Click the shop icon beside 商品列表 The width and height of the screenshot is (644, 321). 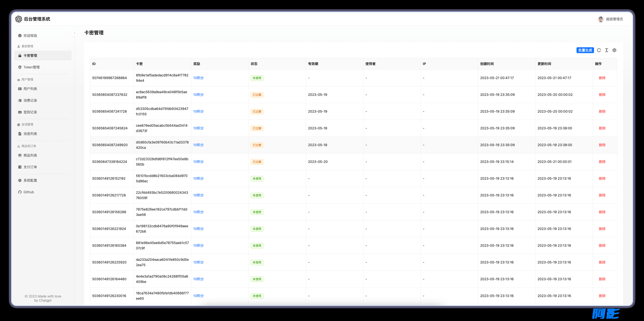20,155
